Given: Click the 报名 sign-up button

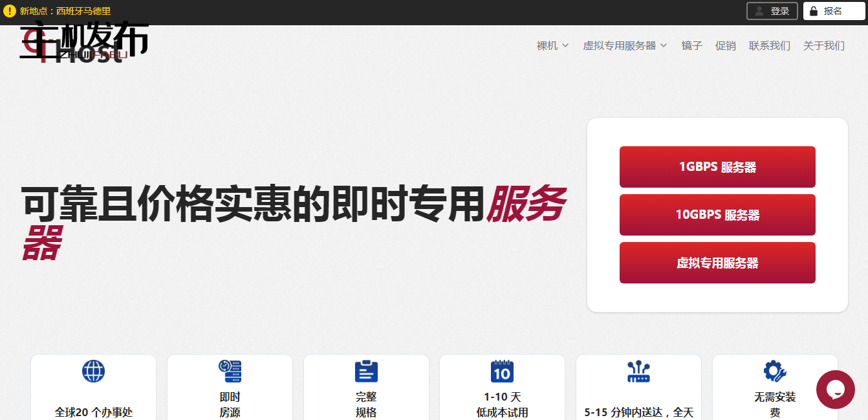Looking at the screenshot, I should coord(834,11).
